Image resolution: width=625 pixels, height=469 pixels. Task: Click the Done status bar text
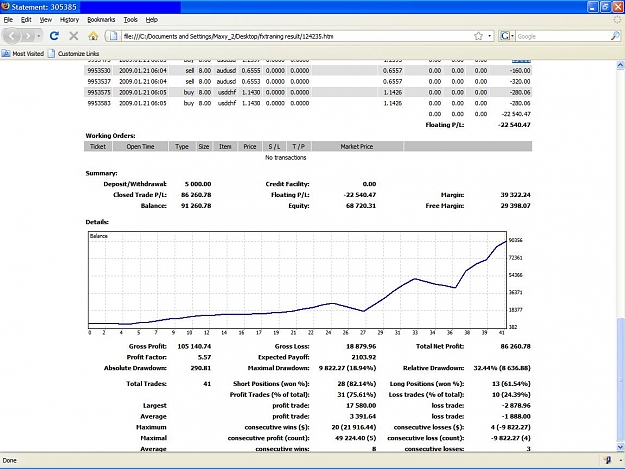point(10,460)
